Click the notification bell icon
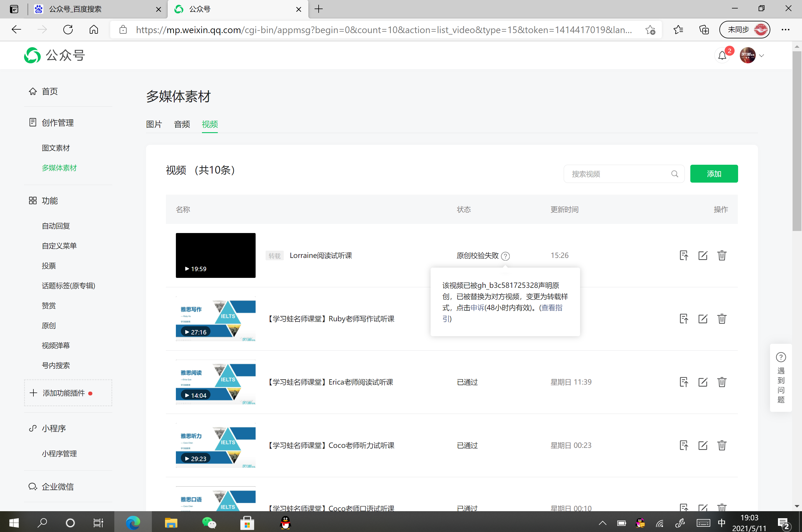The width and height of the screenshot is (802, 532). [722, 56]
